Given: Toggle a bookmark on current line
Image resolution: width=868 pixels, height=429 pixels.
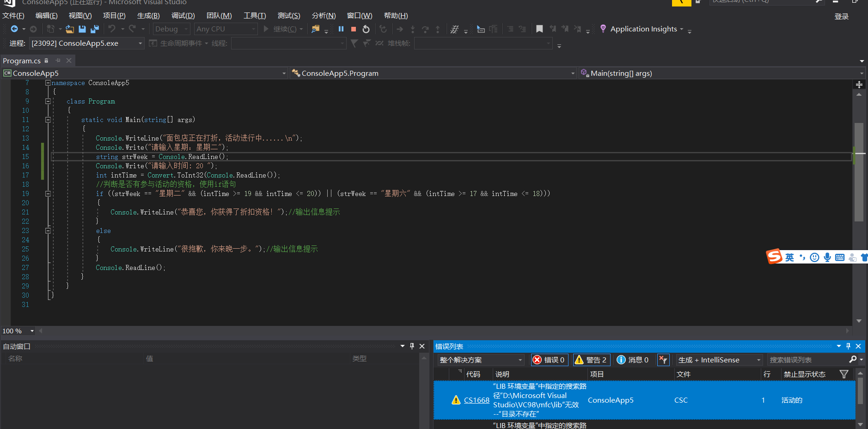Looking at the screenshot, I should [539, 29].
